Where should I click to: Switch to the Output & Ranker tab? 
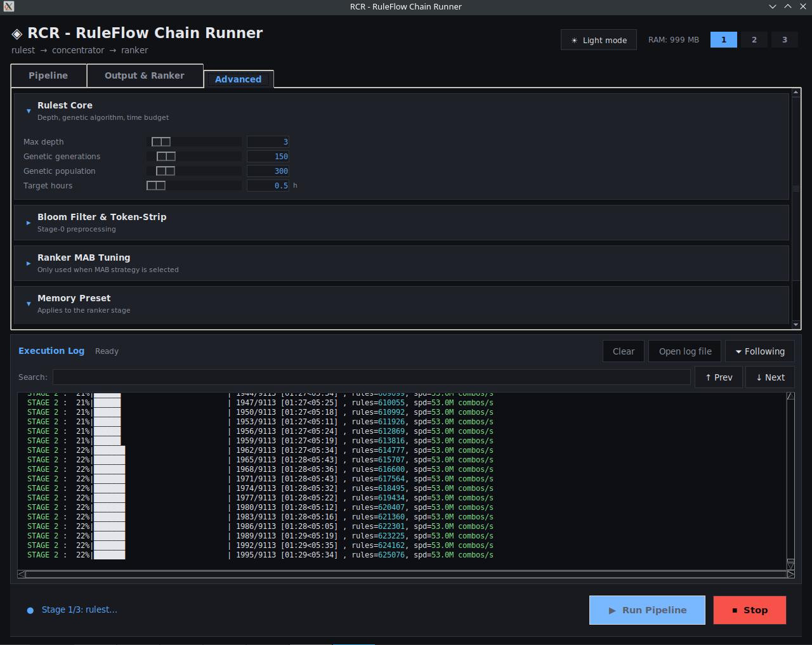coord(145,75)
